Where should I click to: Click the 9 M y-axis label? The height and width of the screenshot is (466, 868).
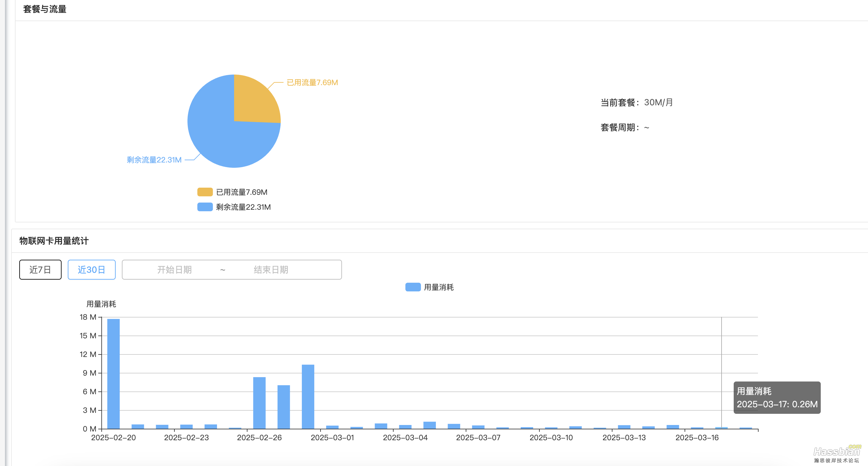(90, 373)
